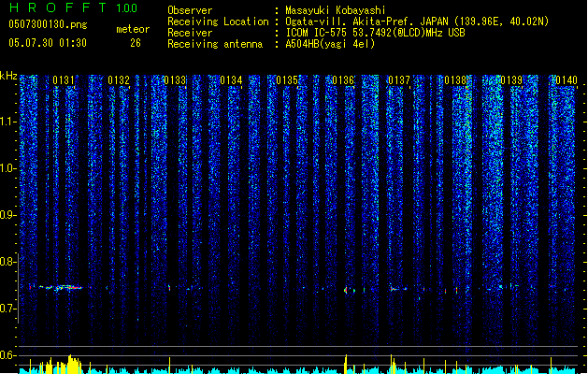The image size is (588, 374).
Task: Select the ICOM IC-575 53.7492 MHz USB text
Action: 375,33
